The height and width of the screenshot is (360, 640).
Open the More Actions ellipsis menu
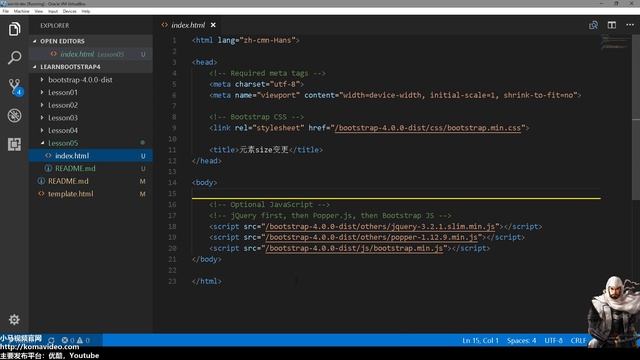[x=630, y=25]
